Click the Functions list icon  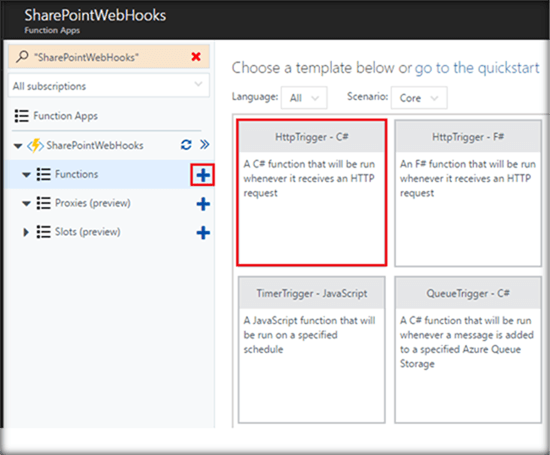43,174
